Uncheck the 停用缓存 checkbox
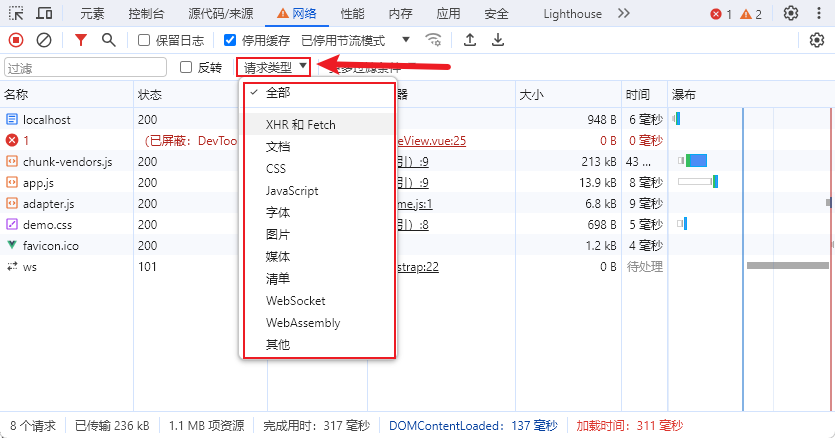Screen dimensions: 835x438 230,40
